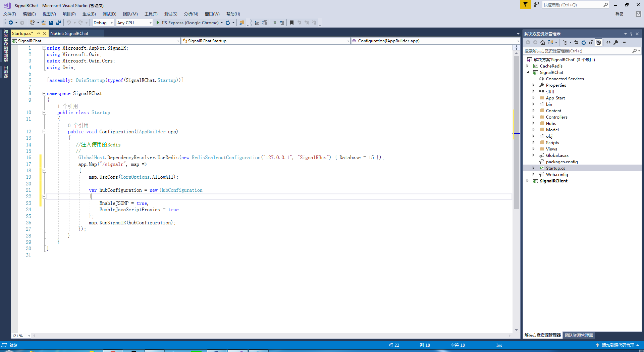Viewport: 644px width, 352px height.
Task: Click the send feedback icon near Quick Launch
Action: 536,4
